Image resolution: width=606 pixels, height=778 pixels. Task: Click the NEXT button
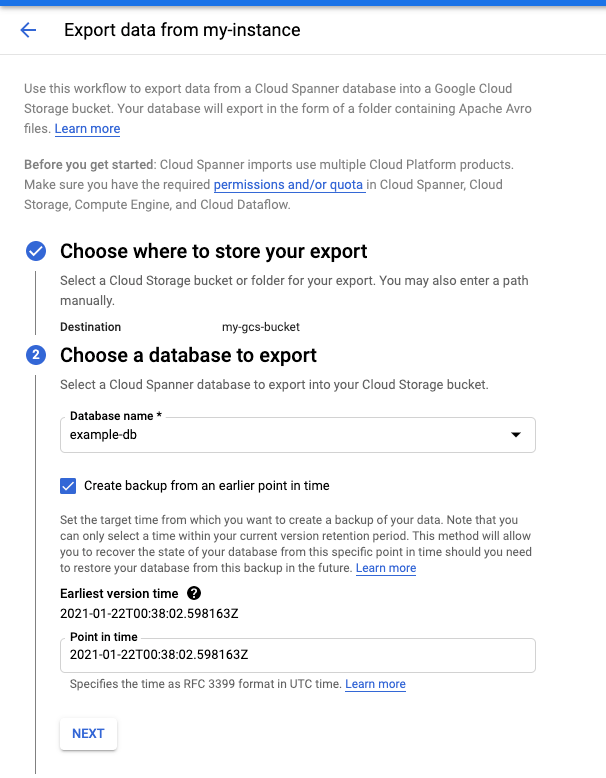(88, 733)
